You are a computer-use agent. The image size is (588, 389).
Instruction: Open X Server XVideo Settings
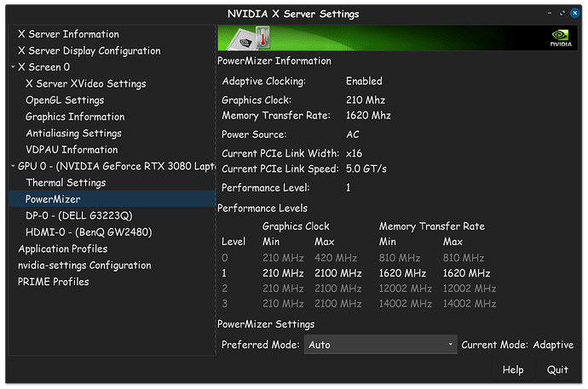85,83
